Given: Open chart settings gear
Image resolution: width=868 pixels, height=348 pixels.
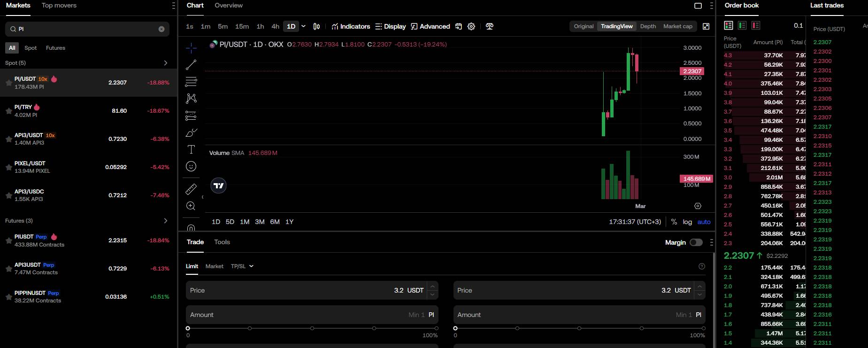Looking at the screenshot, I should [x=471, y=26].
